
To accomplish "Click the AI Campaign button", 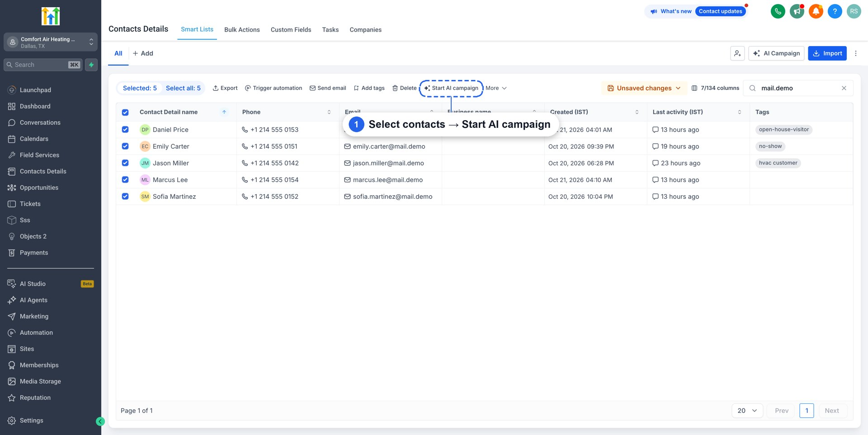I will pos(776,53).
